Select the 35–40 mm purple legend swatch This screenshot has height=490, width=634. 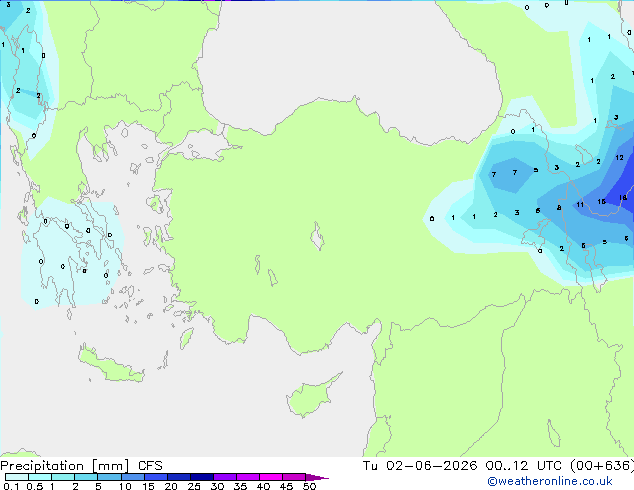tap(247, 477)
